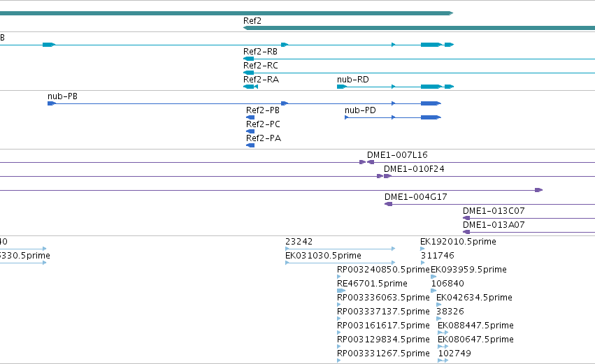Open the nub-PD protein feature
This screenshot has height=364, width=595.
point(393,117)
